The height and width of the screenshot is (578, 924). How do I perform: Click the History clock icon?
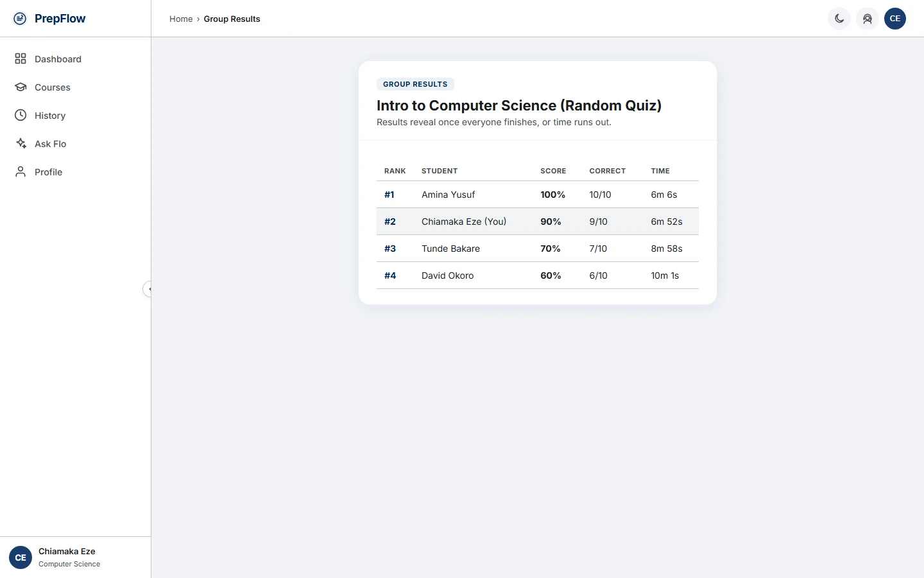pos(21,116)
